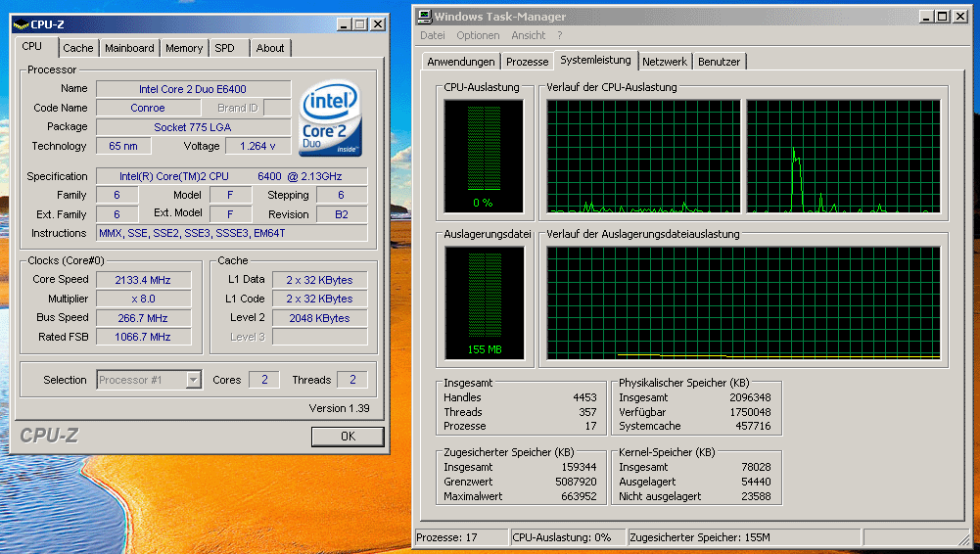The height and width of the screenshot is (554, 980).
Task: Click the first CPU core history graph
Action: point(643,157)
